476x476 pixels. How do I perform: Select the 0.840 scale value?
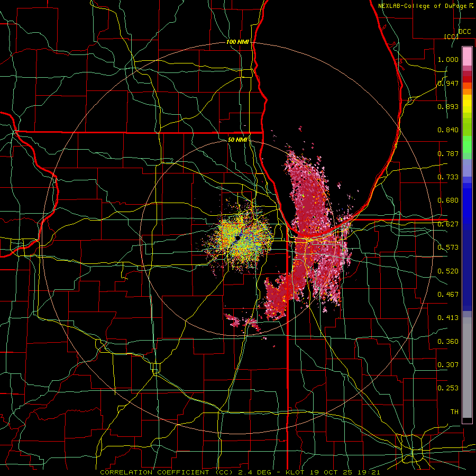tap(448, 130)
